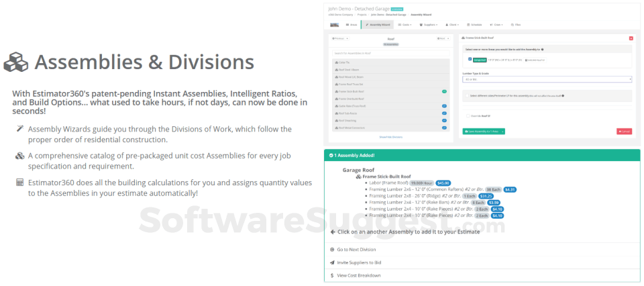Click the Frame Stick-Built Roof heading in summary

coord(386,177)
